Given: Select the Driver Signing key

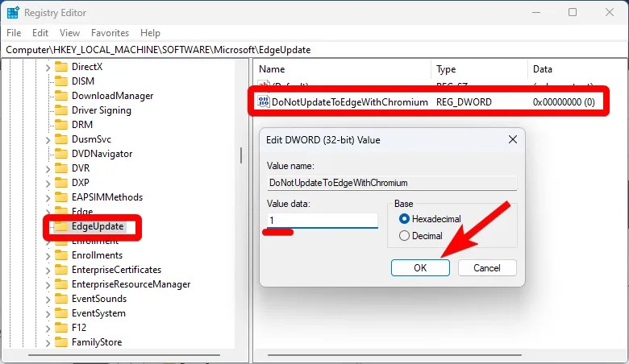Looking at the screenshot, I should click(x=102, y=110).
